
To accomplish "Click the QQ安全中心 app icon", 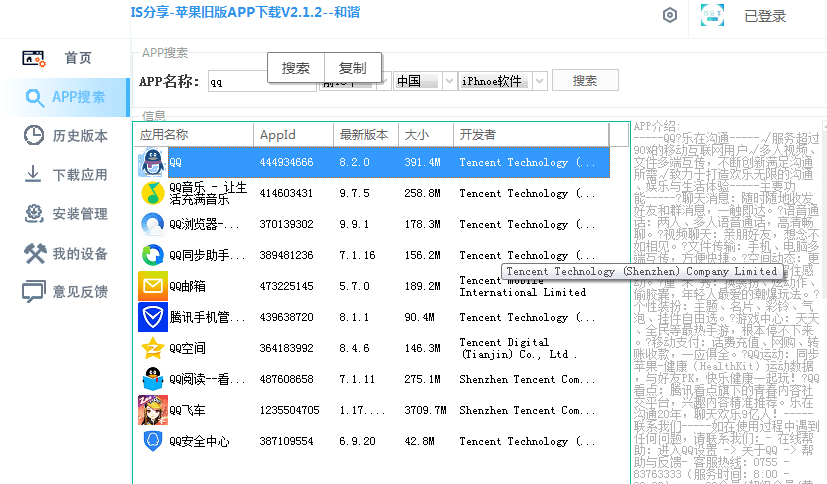I will (152, 441).
